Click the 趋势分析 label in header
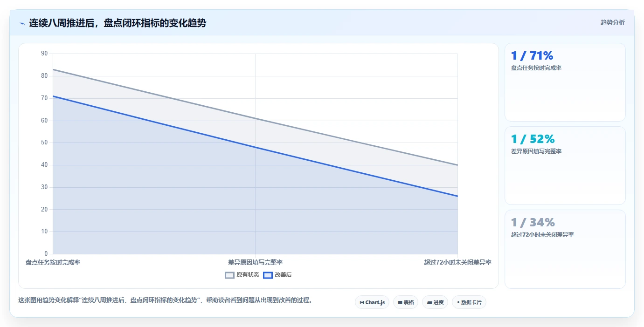This screenshot has width=644, height=327. [x=612, y=22]
